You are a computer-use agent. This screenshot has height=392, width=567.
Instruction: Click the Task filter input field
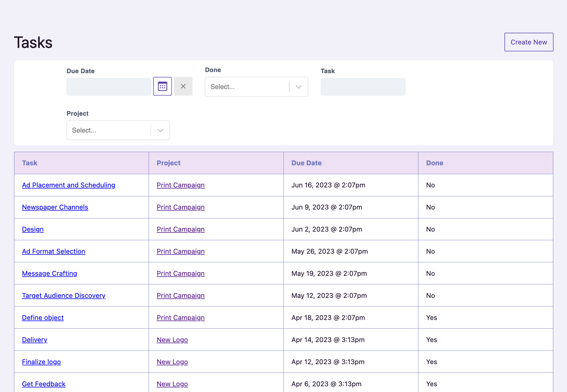362,87
